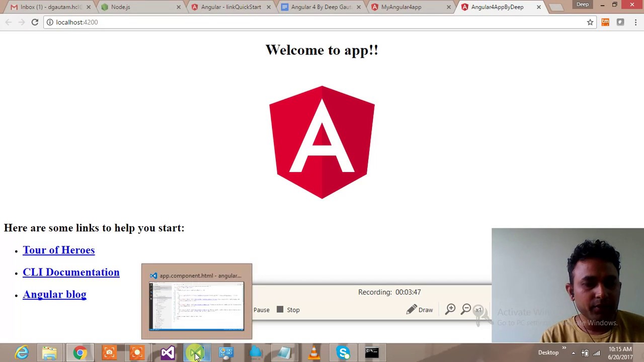Open the taskbar clock showing 10:15 AM
This screenshot has height=362, width=644.
(620, 353)
